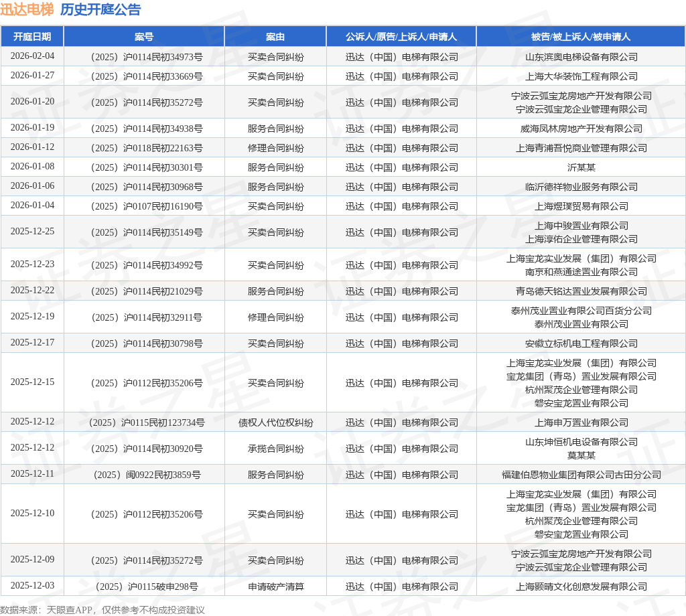The image size is (686, 616).
Task: Click defendant 青岛德天铭达置业发展有限公司
Action: tap(581, 292)
